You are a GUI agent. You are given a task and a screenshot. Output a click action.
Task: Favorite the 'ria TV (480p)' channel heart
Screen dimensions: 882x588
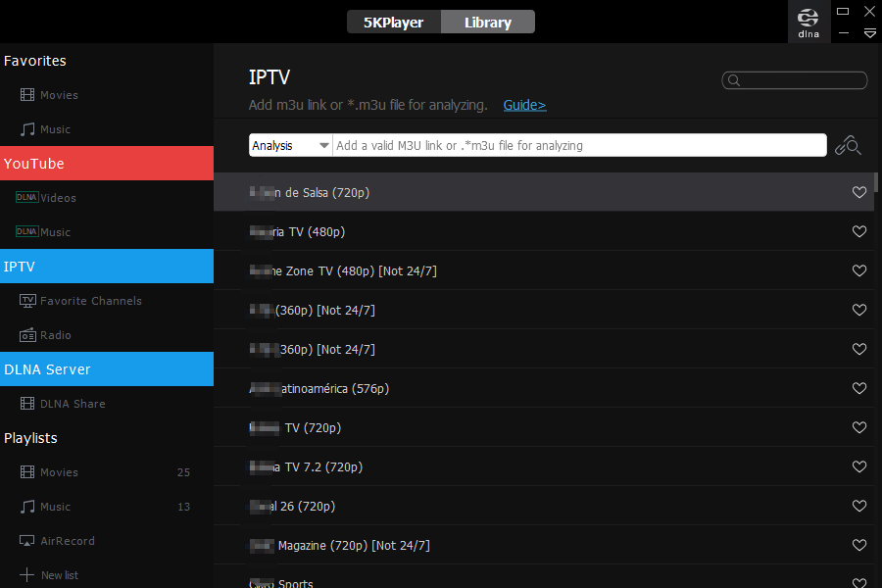[x=858, y=231]
